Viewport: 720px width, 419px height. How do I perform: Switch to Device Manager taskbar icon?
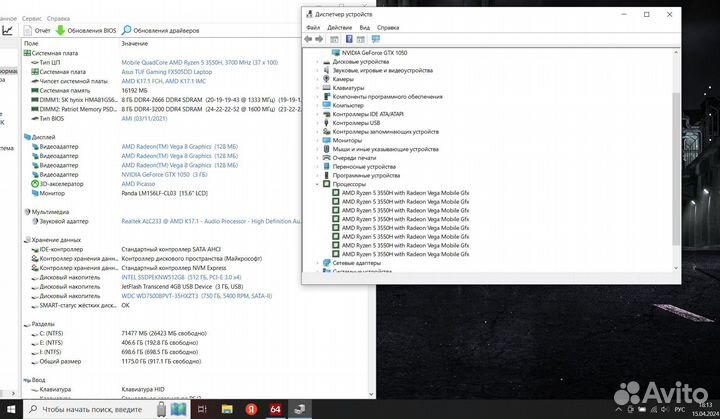coord(300,409)
